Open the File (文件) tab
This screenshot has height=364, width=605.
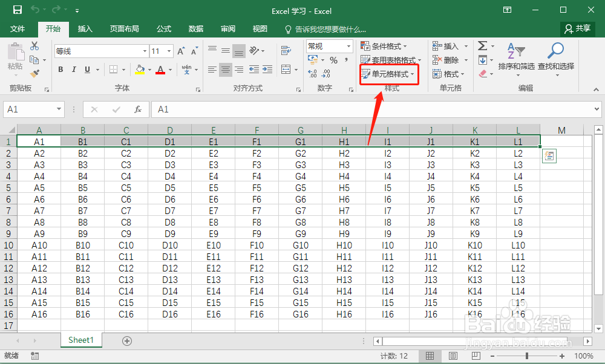18,29
